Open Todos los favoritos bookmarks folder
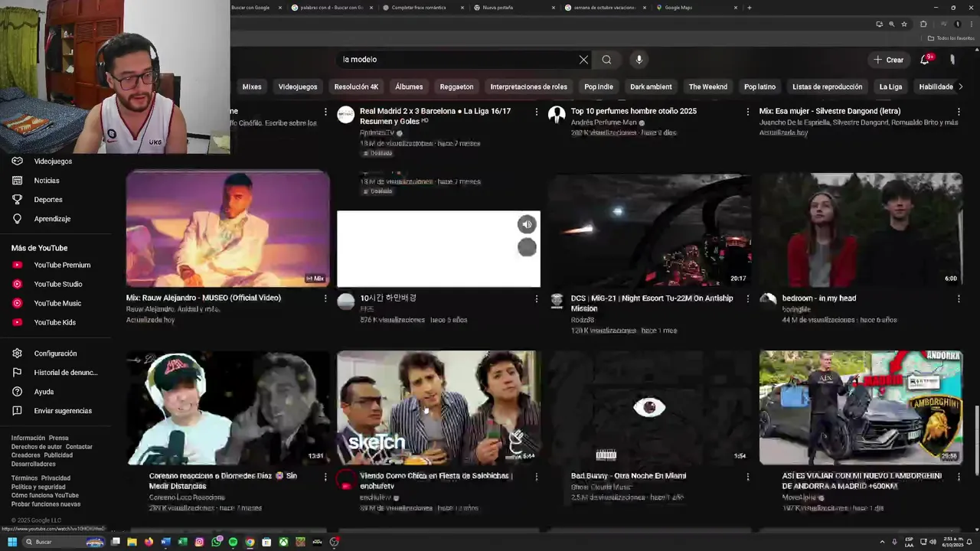Viewport: 980px width, 551px height. click(x=949, y=38)
